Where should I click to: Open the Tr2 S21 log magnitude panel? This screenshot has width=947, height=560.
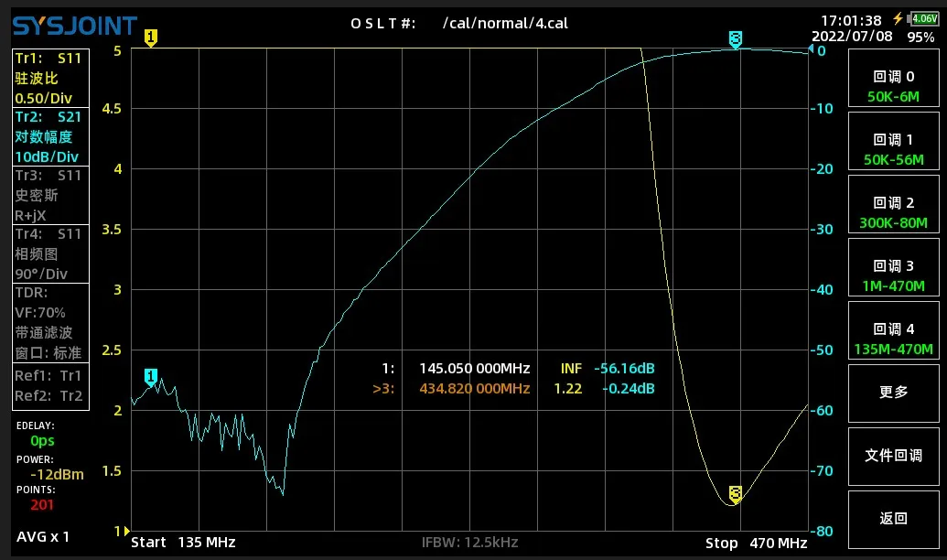pos(50,136)
